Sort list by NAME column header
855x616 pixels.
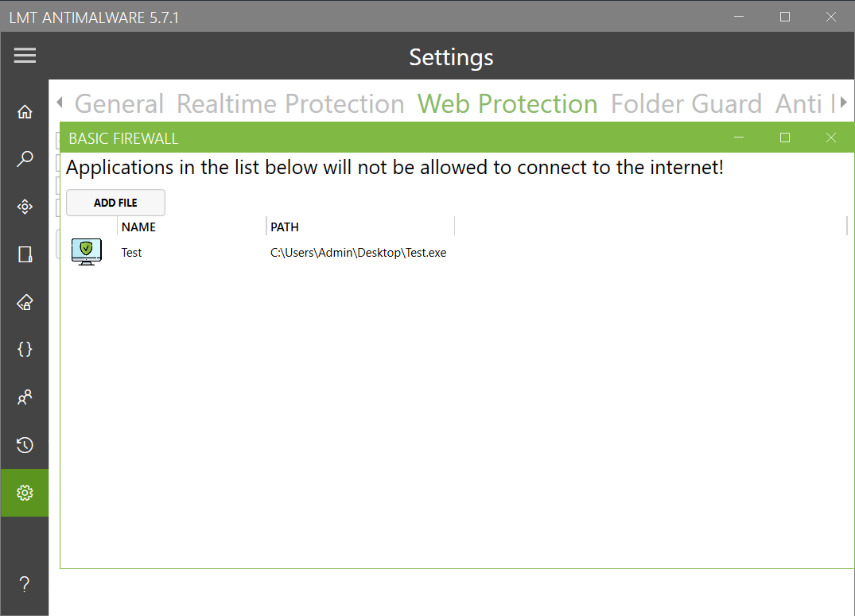click(x=191, y=227)
